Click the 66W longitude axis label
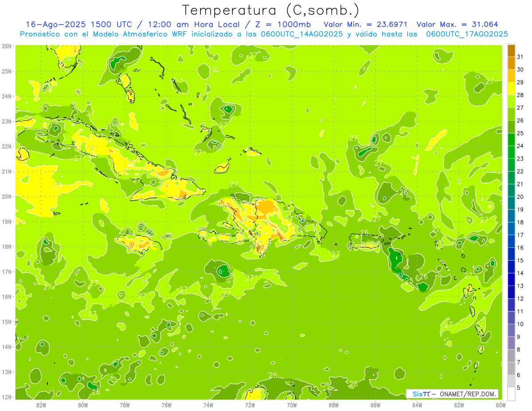 click(x=376, y=405)
